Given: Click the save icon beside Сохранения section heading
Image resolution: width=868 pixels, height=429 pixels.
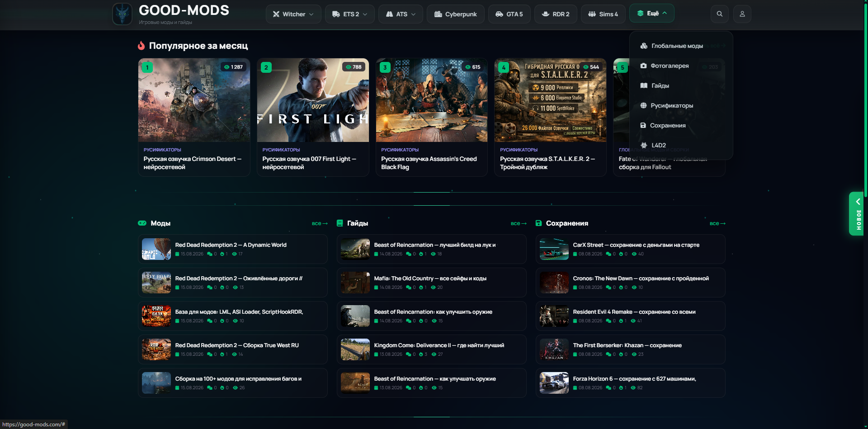Looking at the screenshot, I should pos(538,223).
